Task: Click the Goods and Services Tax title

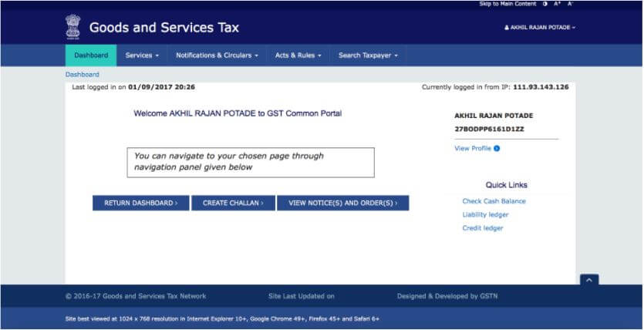Action: point(164,28)
